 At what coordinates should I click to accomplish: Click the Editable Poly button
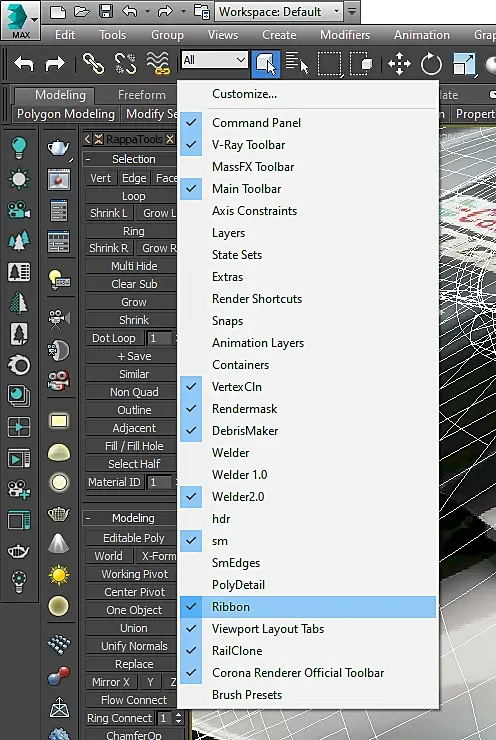[x=134, y=538]
